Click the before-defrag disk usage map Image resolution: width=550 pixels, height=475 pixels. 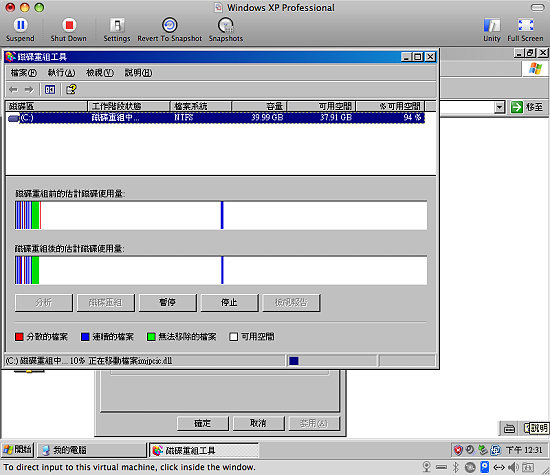pos(221,215)
